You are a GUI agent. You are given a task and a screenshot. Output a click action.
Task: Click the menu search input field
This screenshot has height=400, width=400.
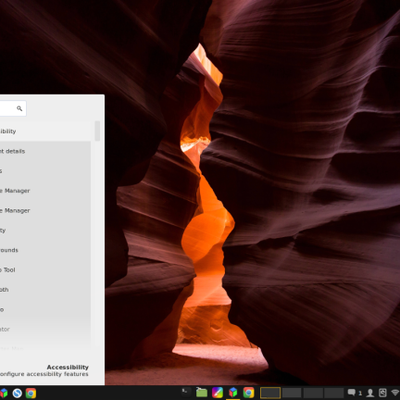pyautogui.click(x=13, y=108)
